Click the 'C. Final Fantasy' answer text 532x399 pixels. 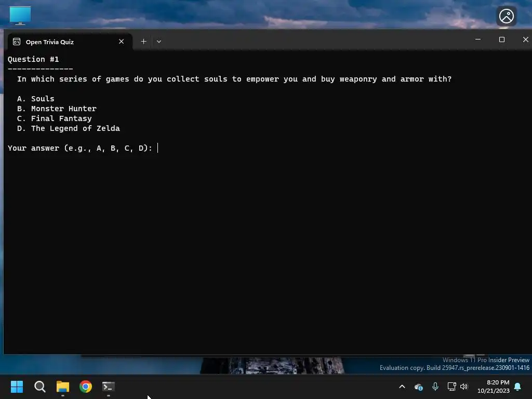(x=54, y=118)
